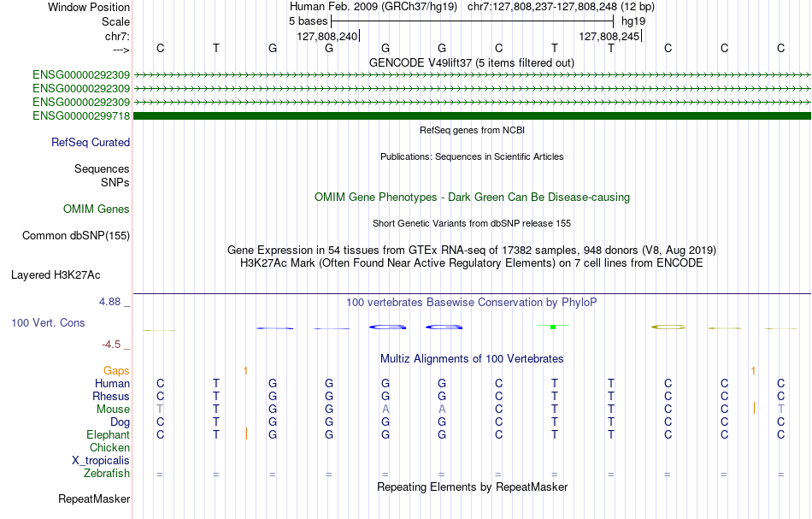This screenshot has height=519, width=812.
Task: Click the RefSeq Curated track label
Action: 91,142
